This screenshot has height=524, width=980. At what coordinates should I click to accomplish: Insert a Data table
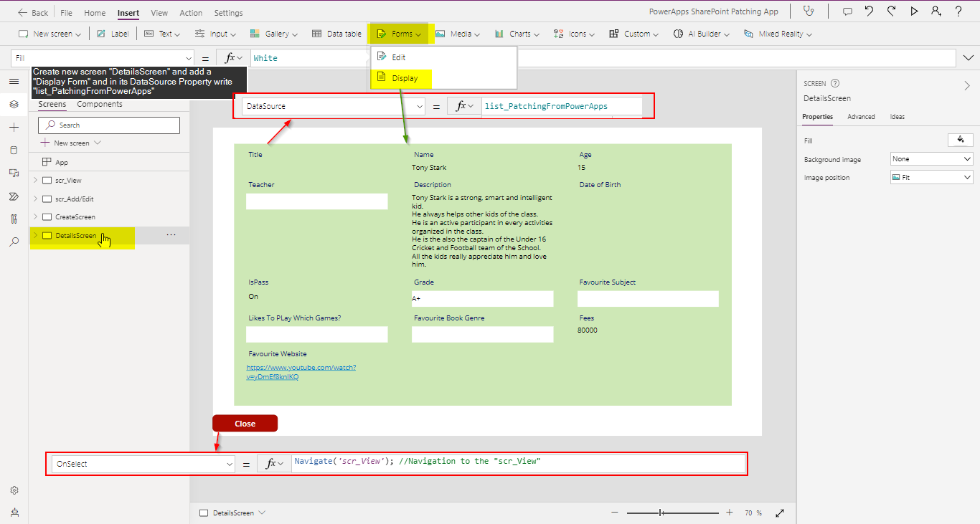coord(337,34)
